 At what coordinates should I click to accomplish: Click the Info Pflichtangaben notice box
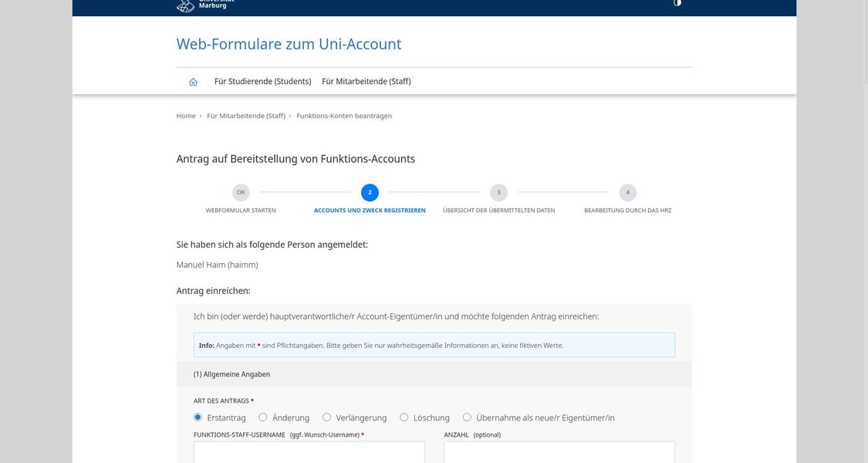[x=434, y=345]
